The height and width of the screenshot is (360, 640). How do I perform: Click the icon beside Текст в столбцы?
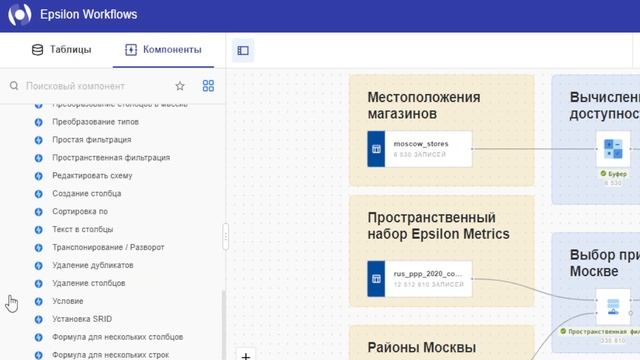point(38,230)
